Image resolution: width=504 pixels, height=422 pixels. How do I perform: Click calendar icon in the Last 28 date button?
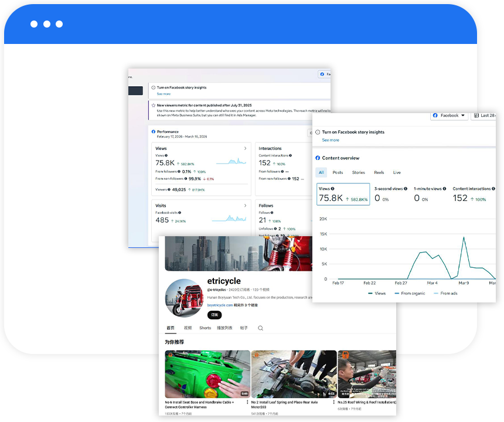click(476, 115)
